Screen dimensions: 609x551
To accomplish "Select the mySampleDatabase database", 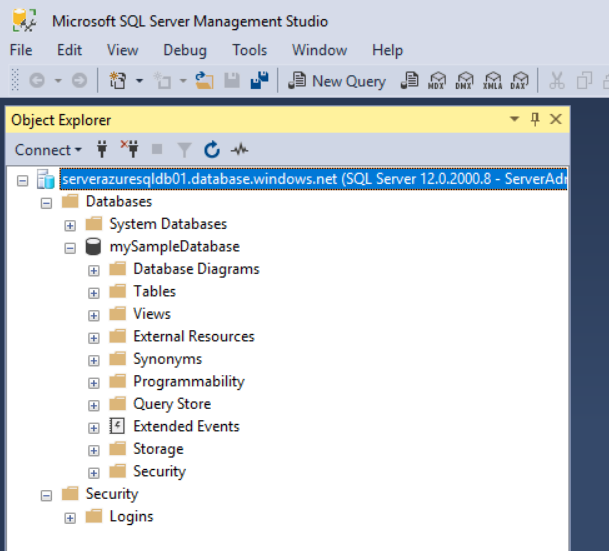I will (x=174, y=247).
